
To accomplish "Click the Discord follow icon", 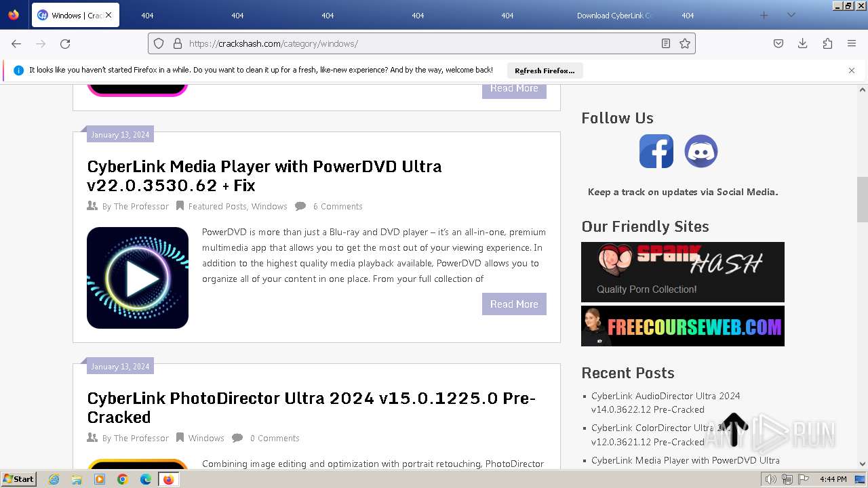I will (701, 151).
